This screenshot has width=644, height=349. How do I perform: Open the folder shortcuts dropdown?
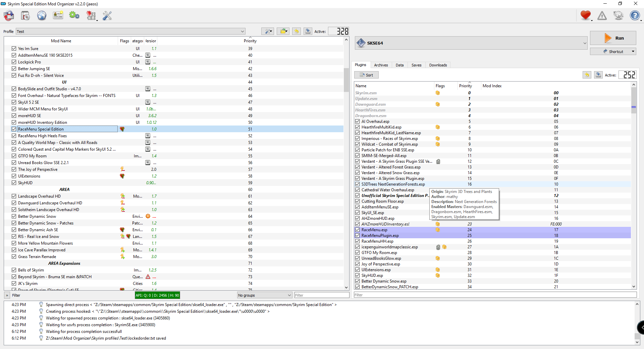click(283, 31)
